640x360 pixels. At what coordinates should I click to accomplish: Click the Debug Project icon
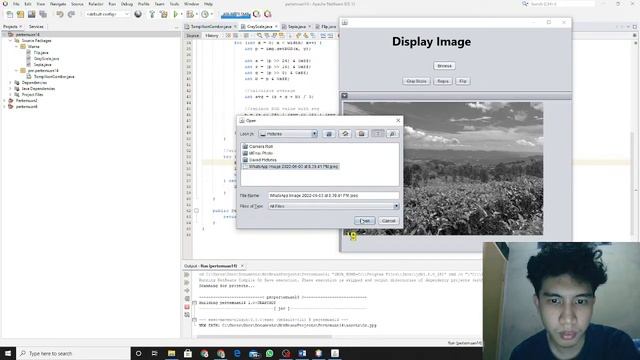coord(190,14)
